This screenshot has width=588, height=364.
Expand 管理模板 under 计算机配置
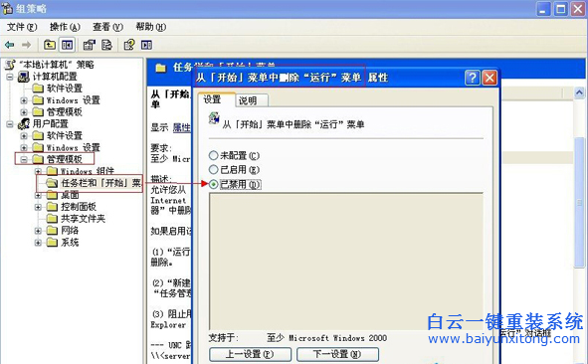(x=24, y=112)
